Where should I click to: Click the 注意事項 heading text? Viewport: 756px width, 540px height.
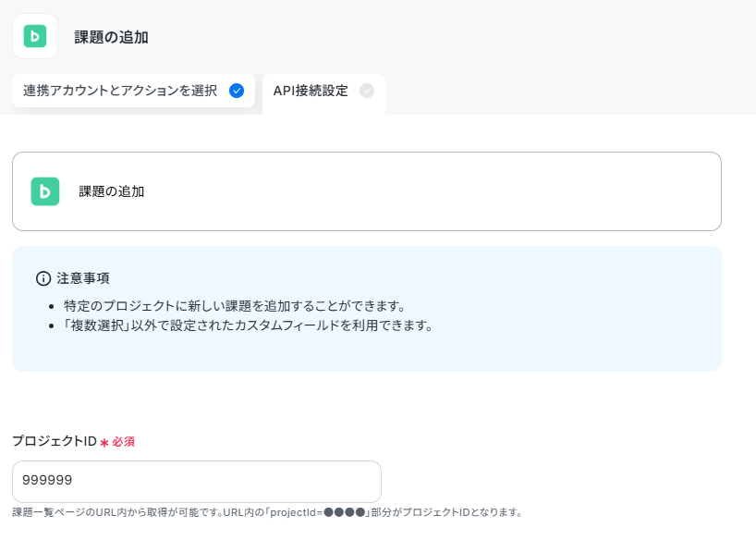pos(83,278)
